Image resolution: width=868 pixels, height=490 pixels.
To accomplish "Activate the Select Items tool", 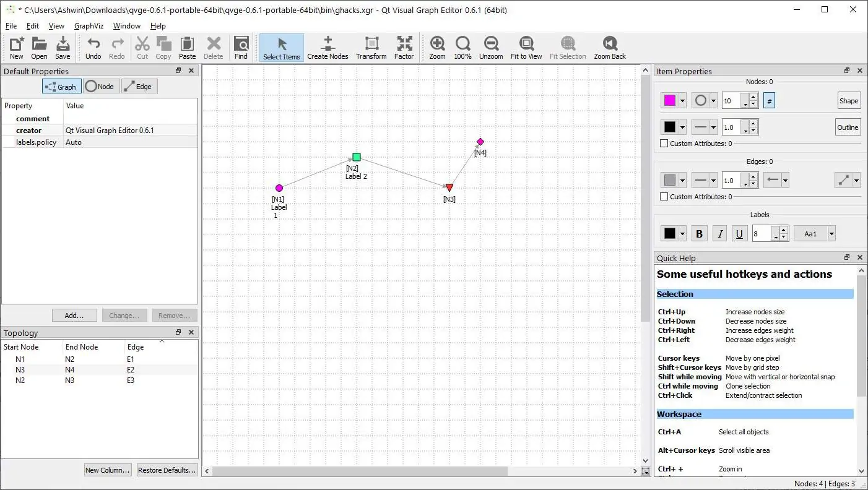I will coord(282,48).
